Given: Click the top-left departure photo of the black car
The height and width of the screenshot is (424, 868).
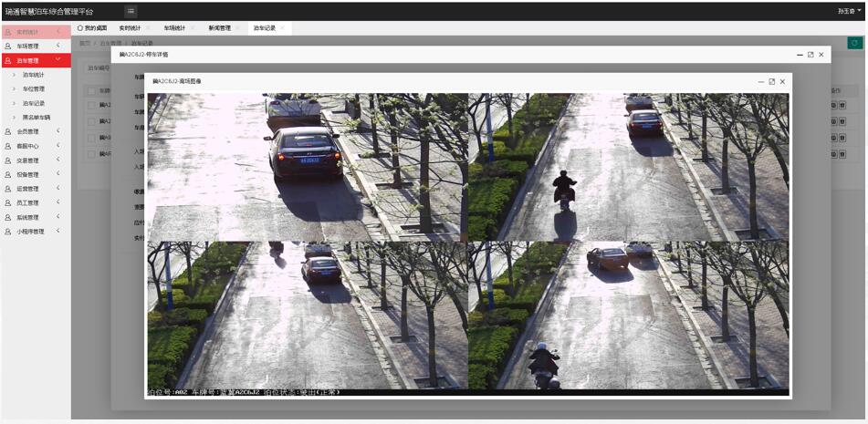Looking at the screenshot, I should click(307, 167).
